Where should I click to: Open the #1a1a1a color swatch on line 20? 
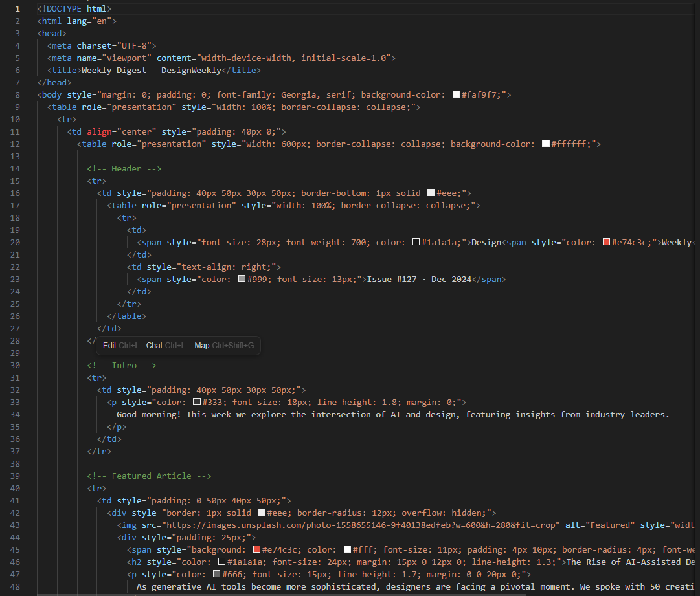(416, 242)
